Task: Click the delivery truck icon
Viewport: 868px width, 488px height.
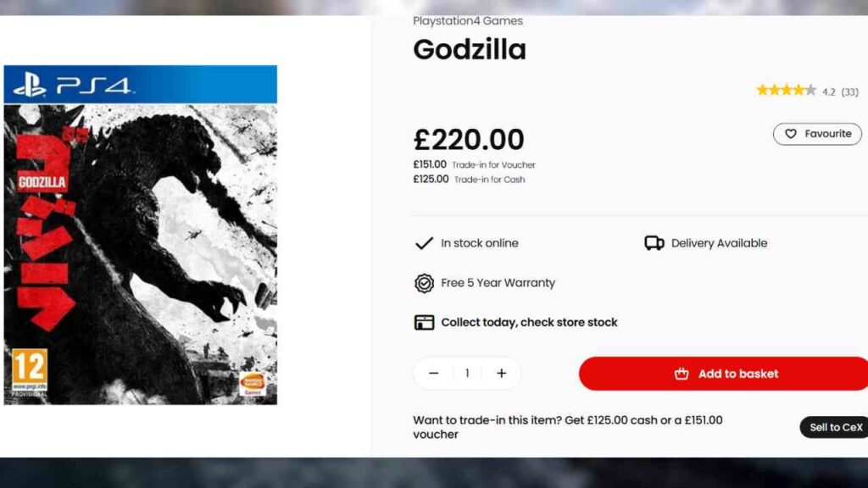Action: tap(654, 243)
